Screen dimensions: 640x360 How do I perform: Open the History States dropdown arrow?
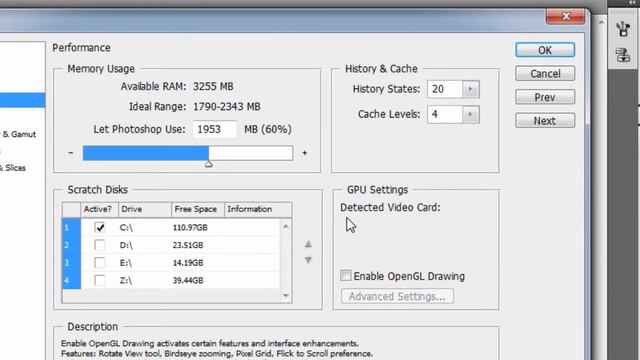point(470,89)
